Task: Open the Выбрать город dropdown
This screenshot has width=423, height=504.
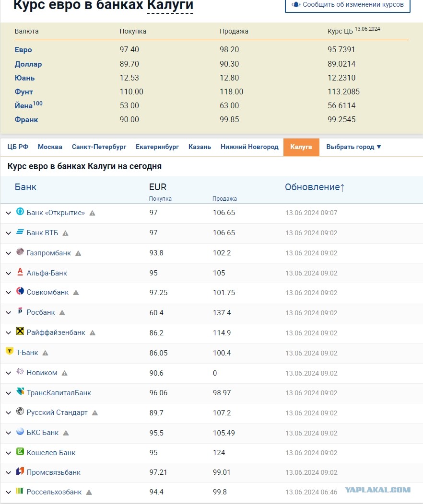Action: coord(353,147)
